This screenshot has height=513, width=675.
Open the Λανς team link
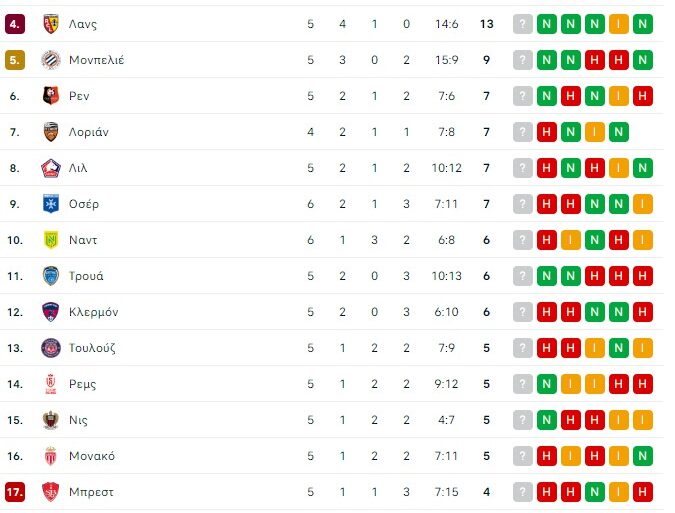point(83,24)
